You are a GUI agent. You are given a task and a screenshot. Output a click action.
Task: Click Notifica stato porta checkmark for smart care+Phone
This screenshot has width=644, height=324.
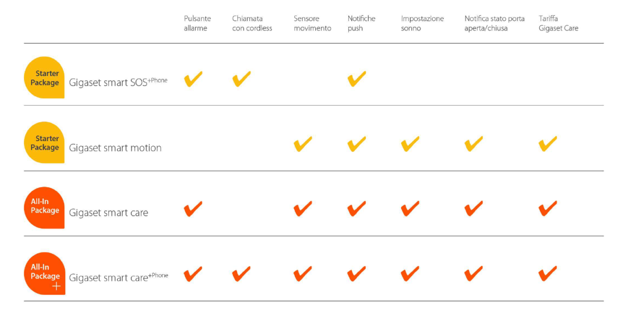pyautogui.click(x=473, y=274)
